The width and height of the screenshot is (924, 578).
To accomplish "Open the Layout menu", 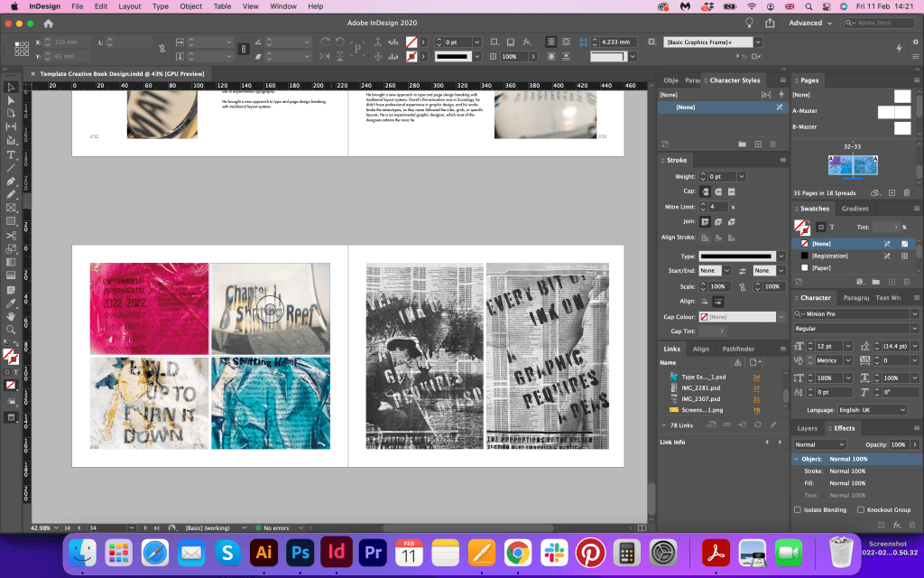I will tap(130, 6).
